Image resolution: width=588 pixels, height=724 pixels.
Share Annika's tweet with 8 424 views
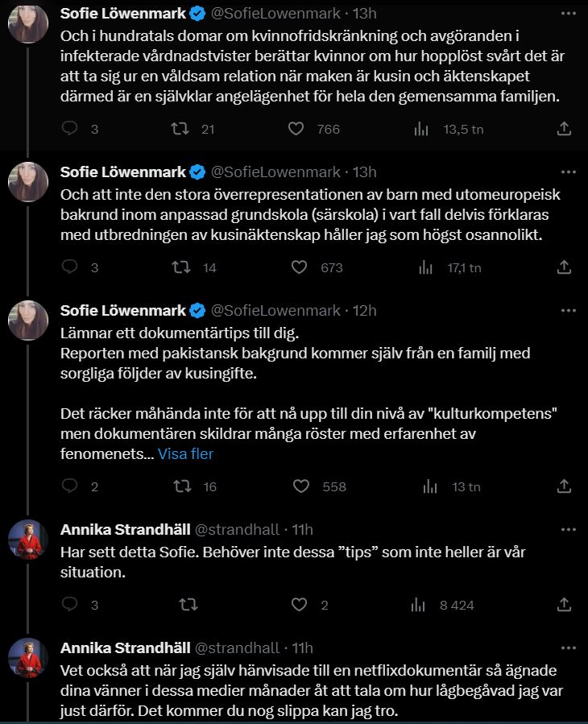click(565, 605)
